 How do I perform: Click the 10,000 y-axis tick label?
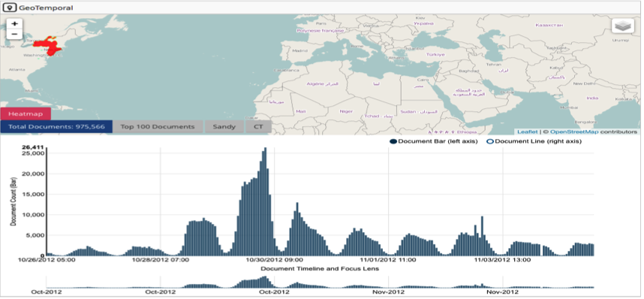click(x=34, y=215)
